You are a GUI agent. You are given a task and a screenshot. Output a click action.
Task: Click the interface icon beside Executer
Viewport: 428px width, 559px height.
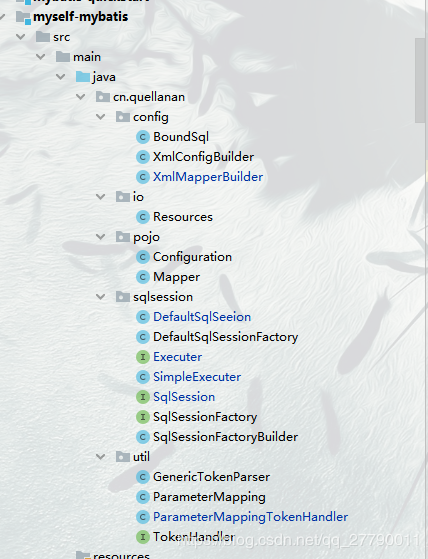coord(143,357)
